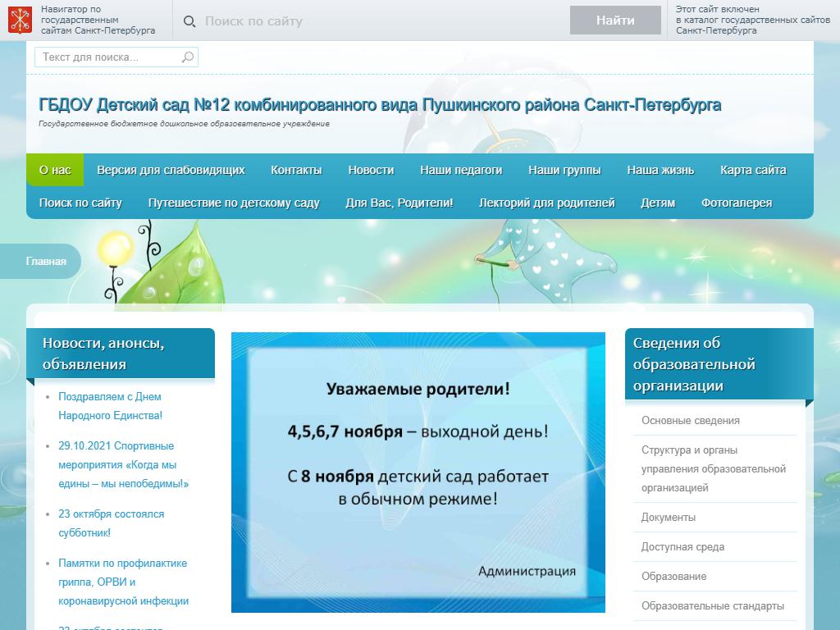Click the kindergarten site title heading
Screen dimensions: 840x630
[x=380, y=105]
